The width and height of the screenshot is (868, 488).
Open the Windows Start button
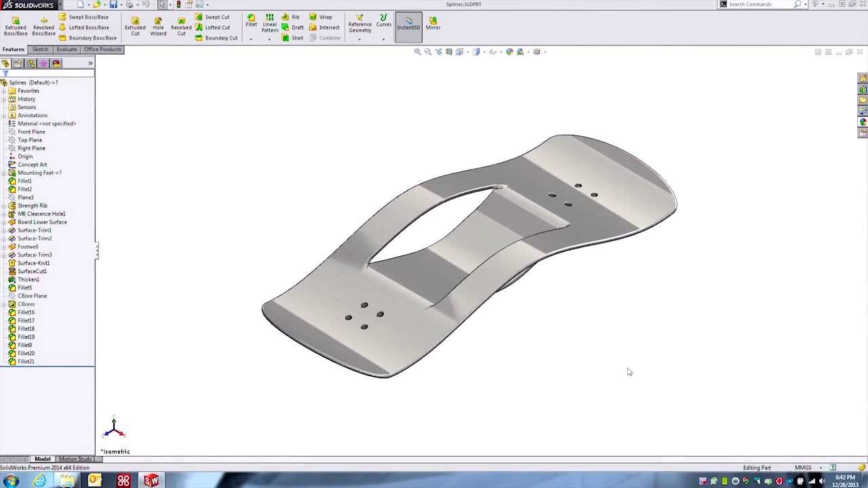[12, 481]
